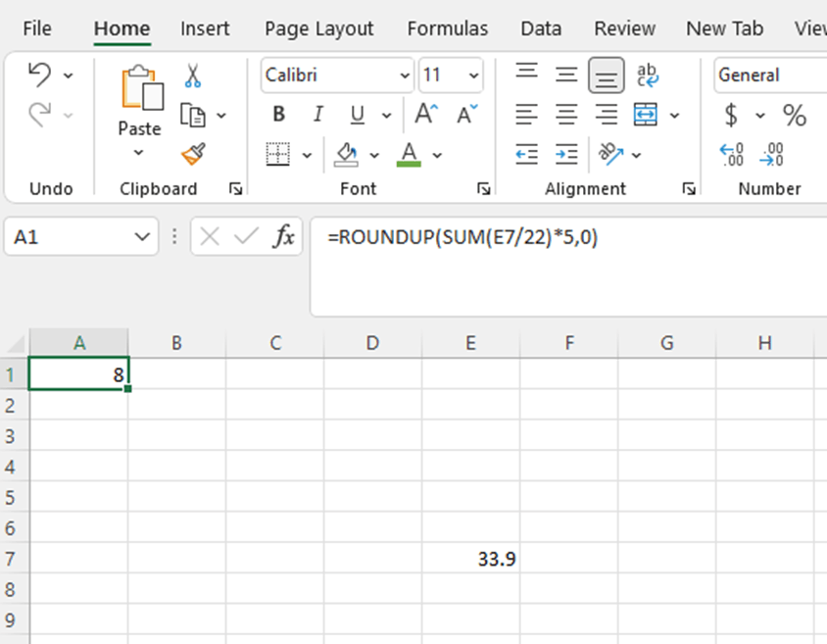Screen dimensions: 827x644
Task: Click the Decrease Decimal icon
Action: pos(773,155)
